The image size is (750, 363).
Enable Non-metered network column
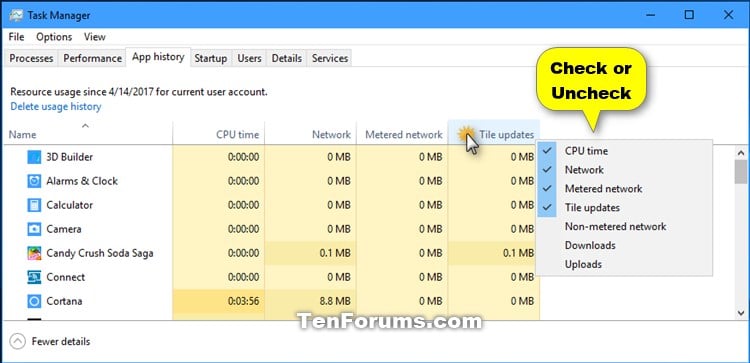coord(625,226)
